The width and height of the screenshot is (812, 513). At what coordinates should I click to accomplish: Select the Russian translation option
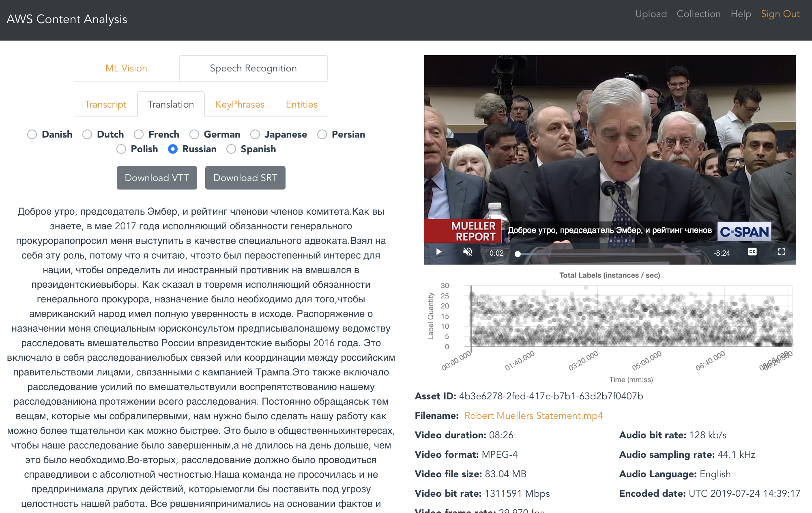pos(173,149)
